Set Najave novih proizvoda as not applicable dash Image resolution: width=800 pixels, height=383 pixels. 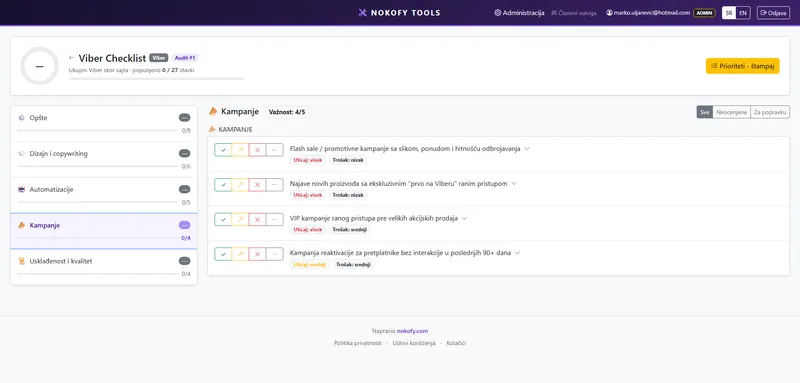click(x=274, y=185)
